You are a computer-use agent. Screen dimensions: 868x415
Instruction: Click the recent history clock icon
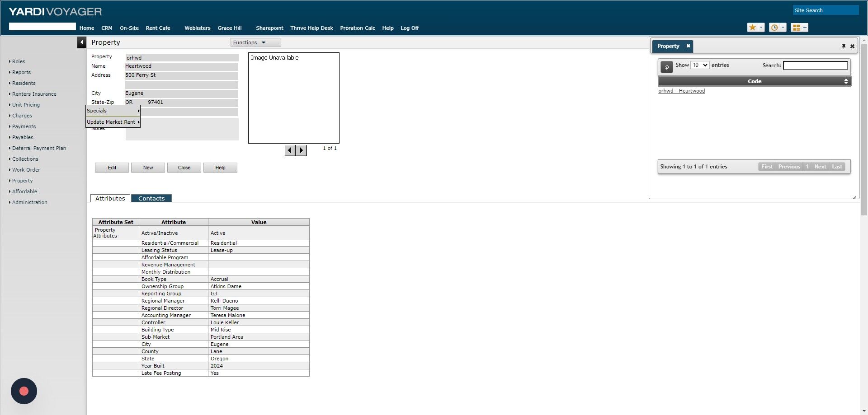coord(774,27)
